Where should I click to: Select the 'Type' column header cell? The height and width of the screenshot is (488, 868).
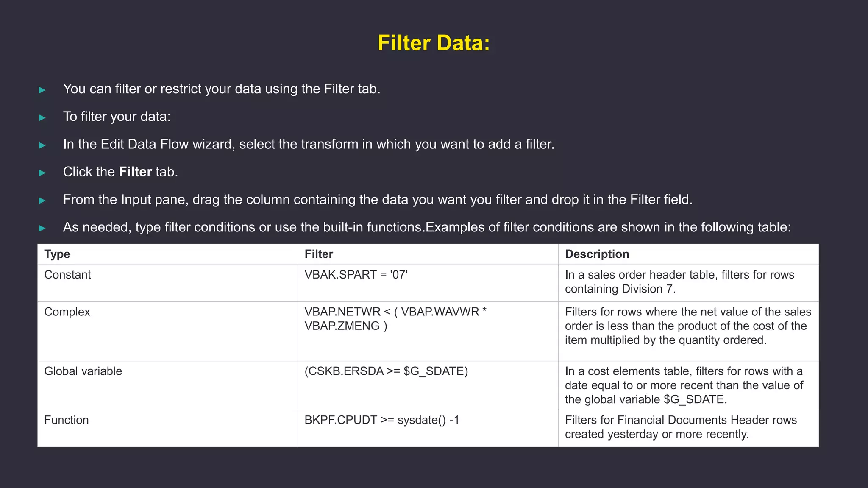(168, 254)
